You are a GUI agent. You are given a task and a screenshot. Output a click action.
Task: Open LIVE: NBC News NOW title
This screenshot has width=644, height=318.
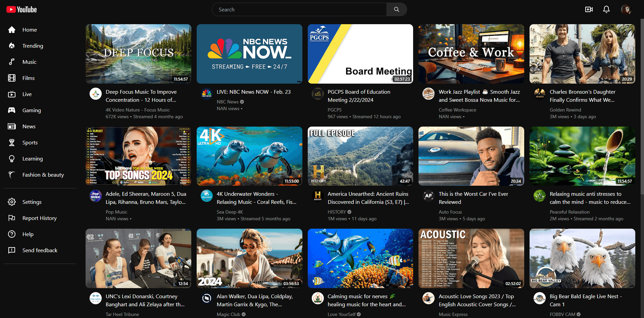[254, 92]
